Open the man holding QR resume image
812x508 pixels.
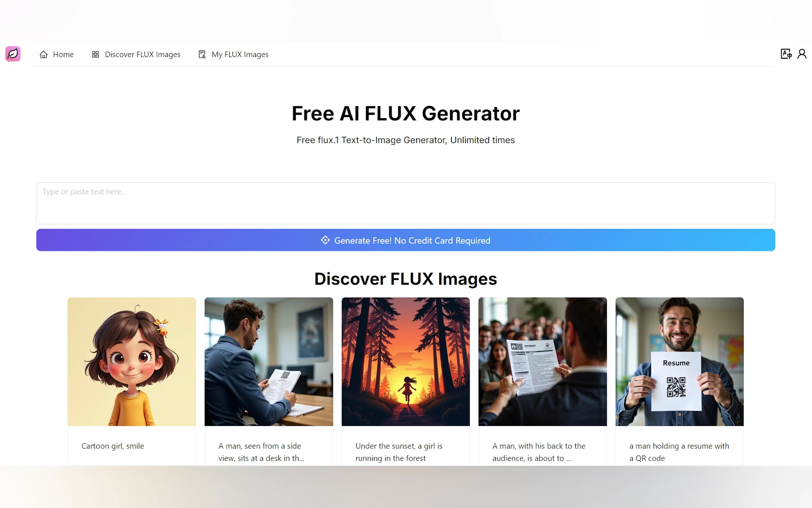679,361
